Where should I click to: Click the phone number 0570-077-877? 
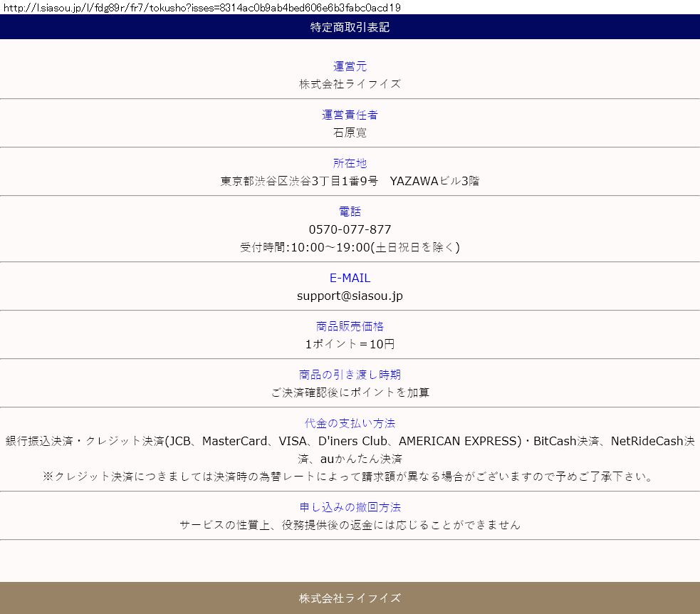[350, 229]
